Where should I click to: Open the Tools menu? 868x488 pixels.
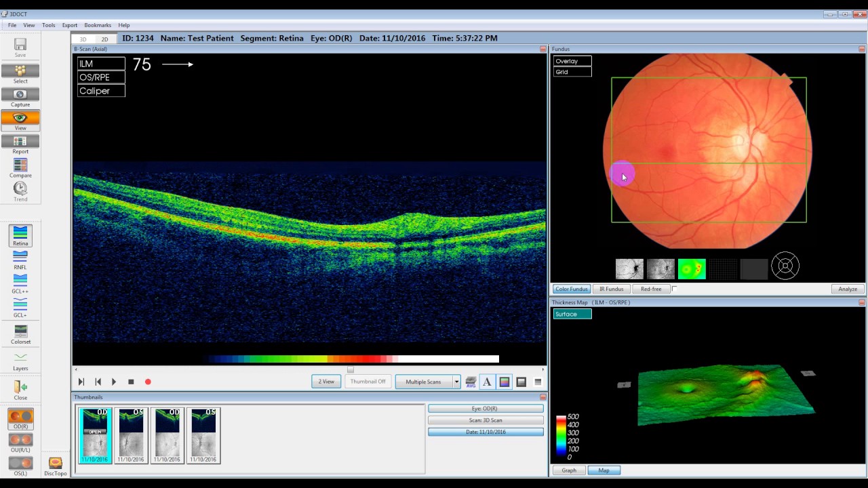(49, 25)
